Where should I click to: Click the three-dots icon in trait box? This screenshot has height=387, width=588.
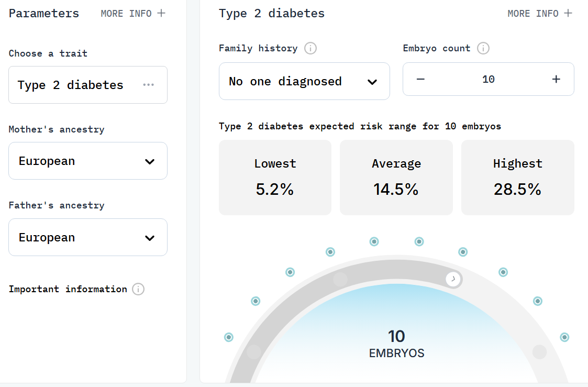click(x=149, y=85)
